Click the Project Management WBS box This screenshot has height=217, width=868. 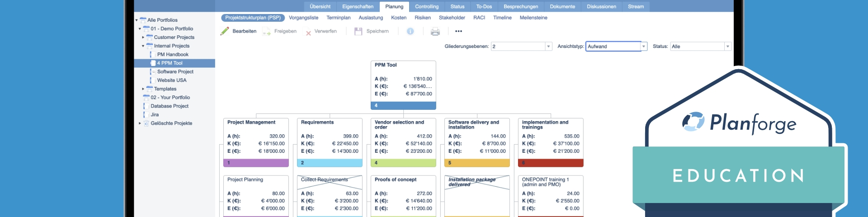click(x=256, y=142)
